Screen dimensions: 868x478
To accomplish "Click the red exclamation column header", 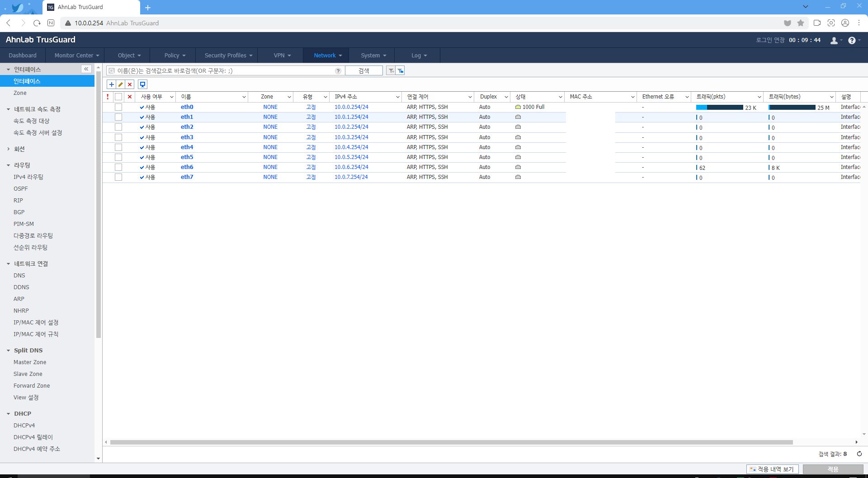I will [x=108, y=97].
